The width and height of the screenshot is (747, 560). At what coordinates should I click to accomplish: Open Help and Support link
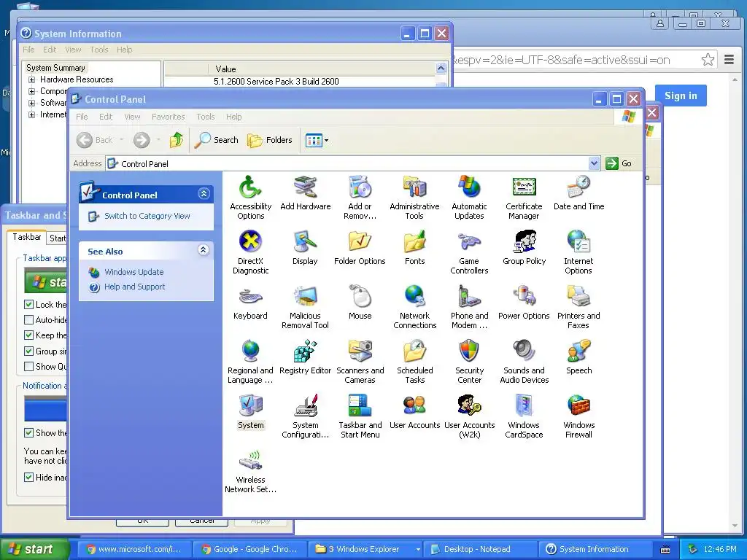[x=134, y=287]
